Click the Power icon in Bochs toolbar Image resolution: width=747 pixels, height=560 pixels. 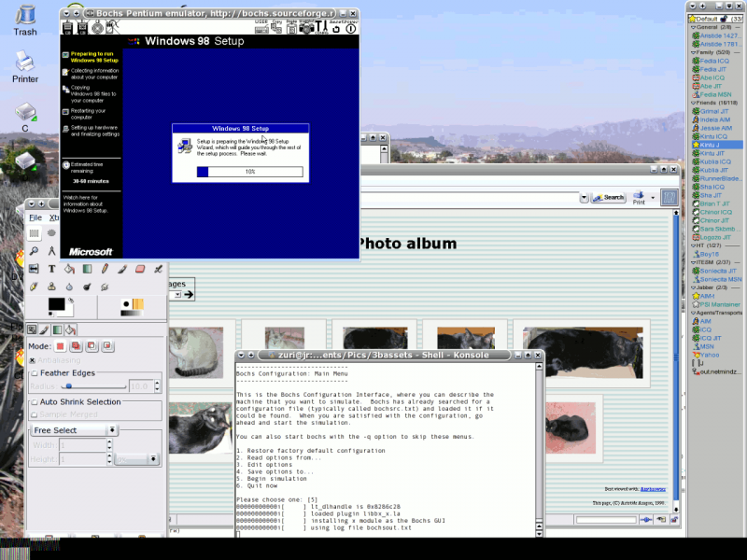pos(349,29)
